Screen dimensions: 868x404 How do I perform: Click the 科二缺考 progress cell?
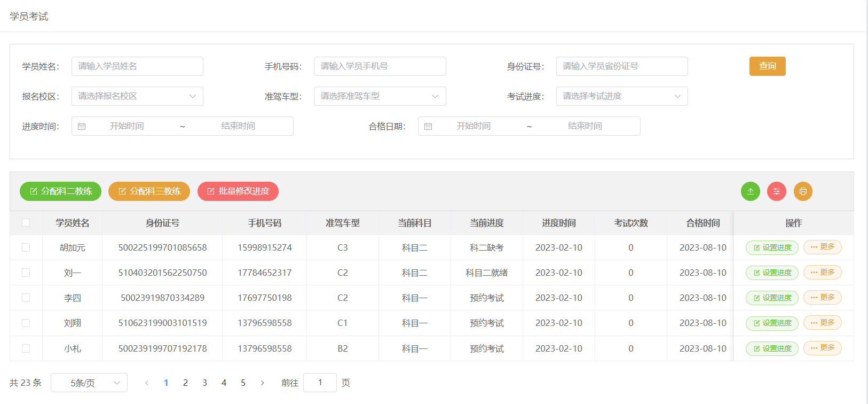487,247
